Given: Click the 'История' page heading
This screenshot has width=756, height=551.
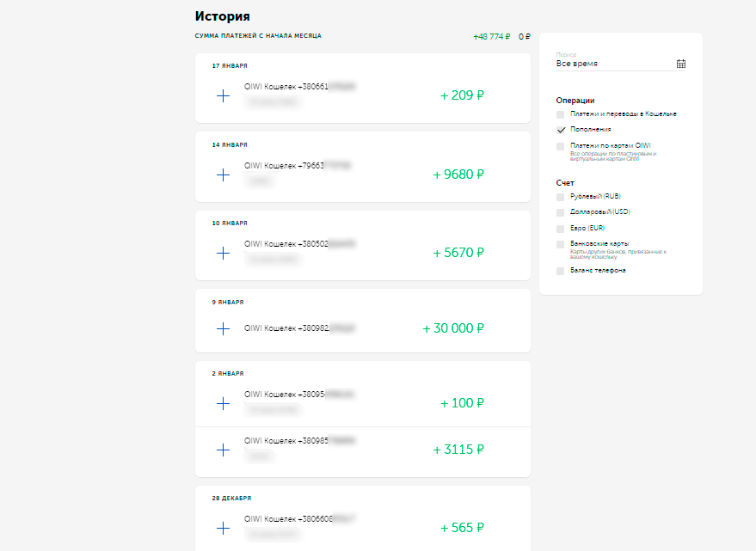Looking at the screenshot, I should tap(222, 16).
